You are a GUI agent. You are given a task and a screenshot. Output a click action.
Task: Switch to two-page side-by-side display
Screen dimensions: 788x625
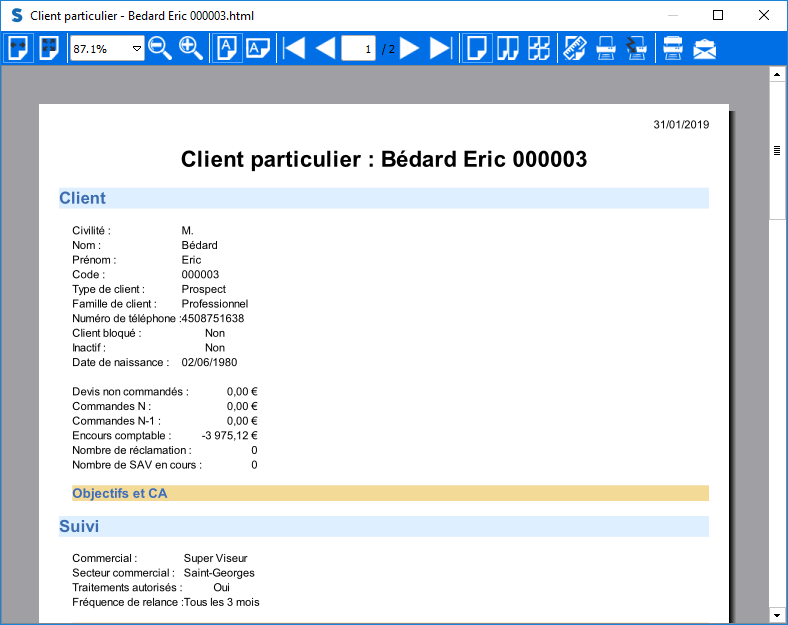[x=508, y=48]
